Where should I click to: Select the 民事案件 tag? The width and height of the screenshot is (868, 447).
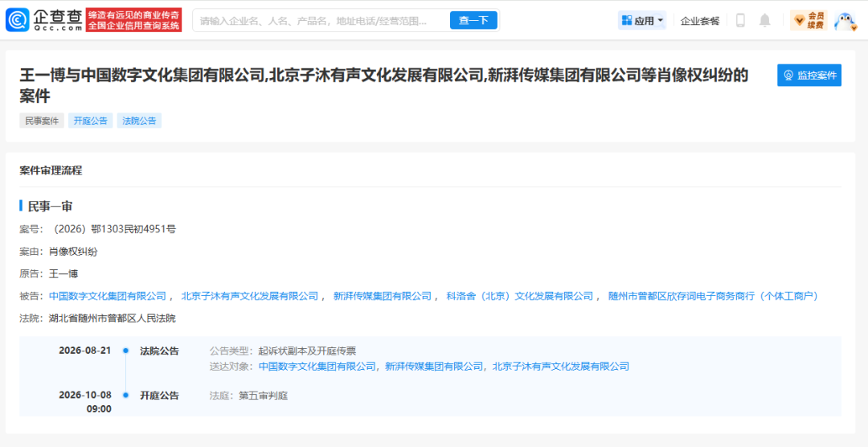(x=42, y=121)
